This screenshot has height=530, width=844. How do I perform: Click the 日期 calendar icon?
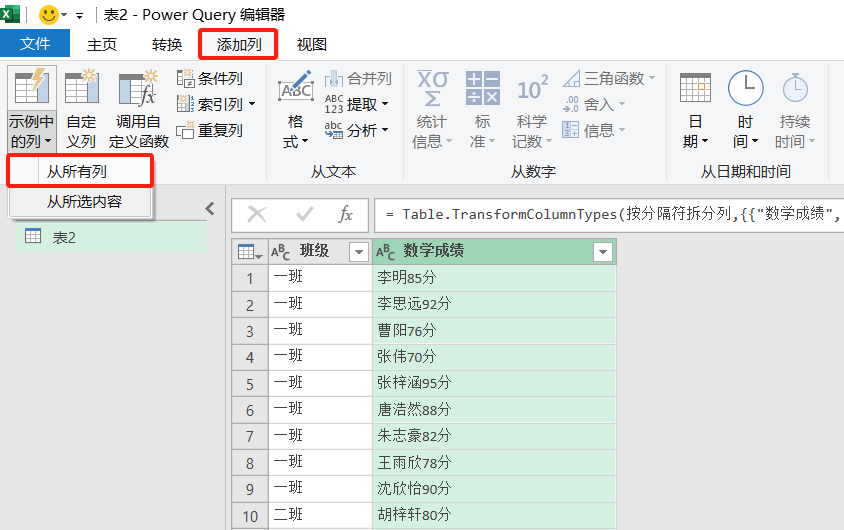695,88
